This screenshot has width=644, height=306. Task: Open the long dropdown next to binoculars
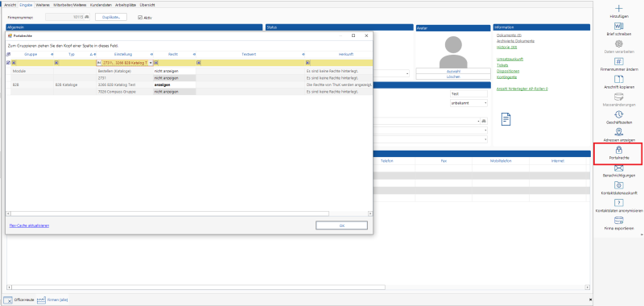point(479,121)
